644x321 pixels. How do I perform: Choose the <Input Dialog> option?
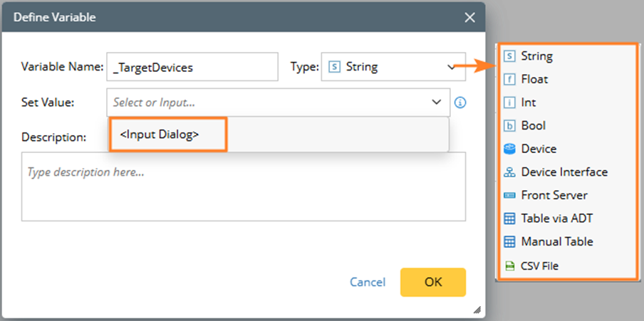coord(160,133)
